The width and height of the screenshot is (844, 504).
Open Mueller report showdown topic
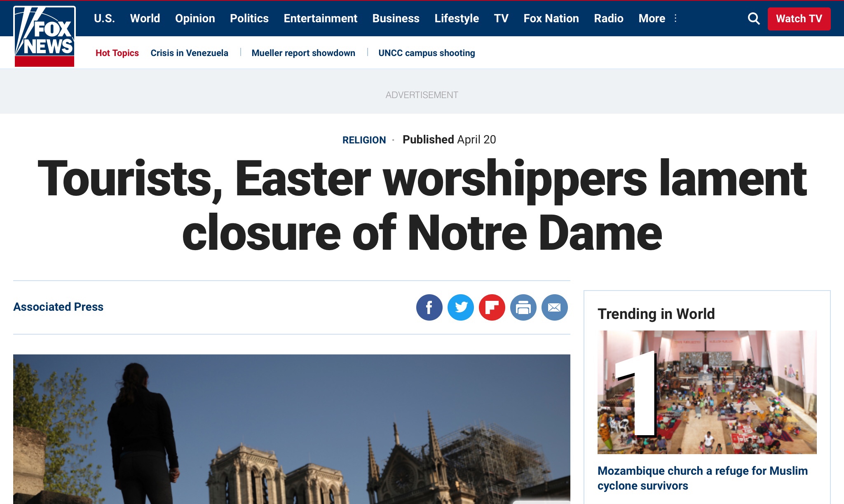coord(303,53)
